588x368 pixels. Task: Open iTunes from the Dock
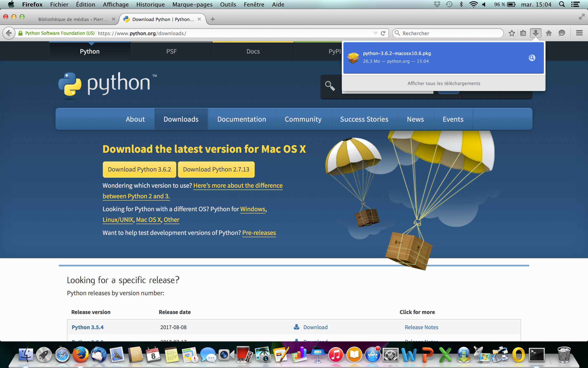tap(336, 355)
